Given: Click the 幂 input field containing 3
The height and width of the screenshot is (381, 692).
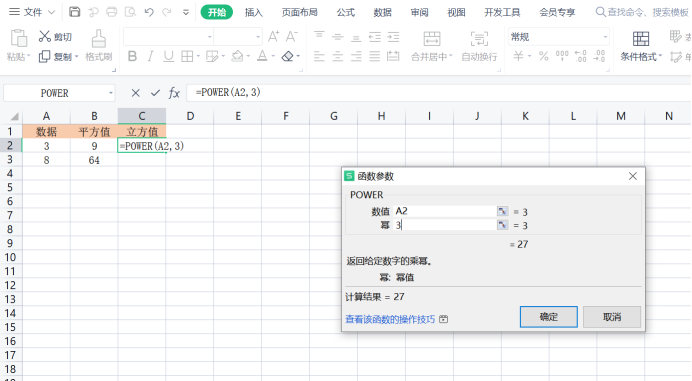Looking at the screenshot, I should coord(445,225).
